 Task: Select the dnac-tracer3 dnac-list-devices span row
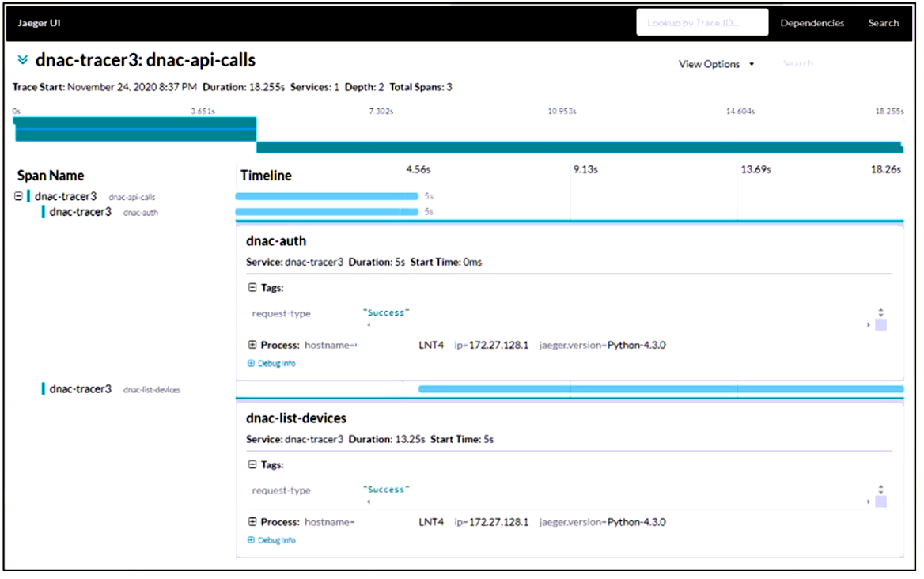pyautogui.click(x=112, y=388)
